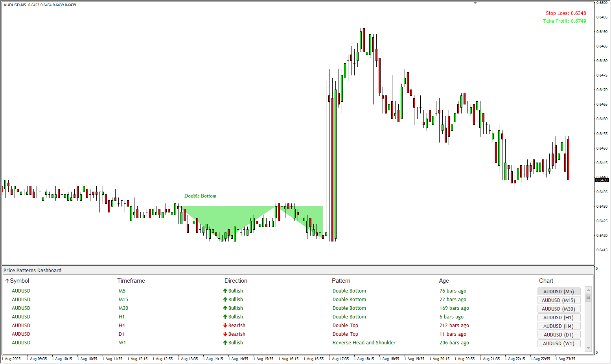
Task: Open the AUDUSD (H4) chart button
Action: tap(559, 326)
